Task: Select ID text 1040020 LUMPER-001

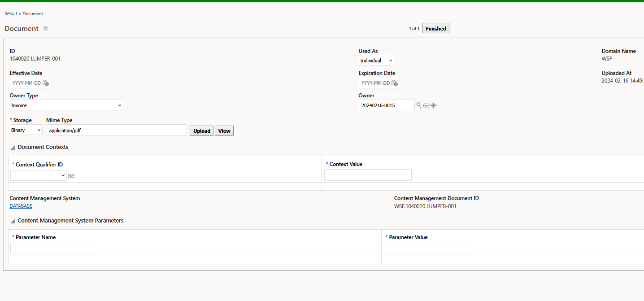Action: pyautogui.click(x=35, y=59)
